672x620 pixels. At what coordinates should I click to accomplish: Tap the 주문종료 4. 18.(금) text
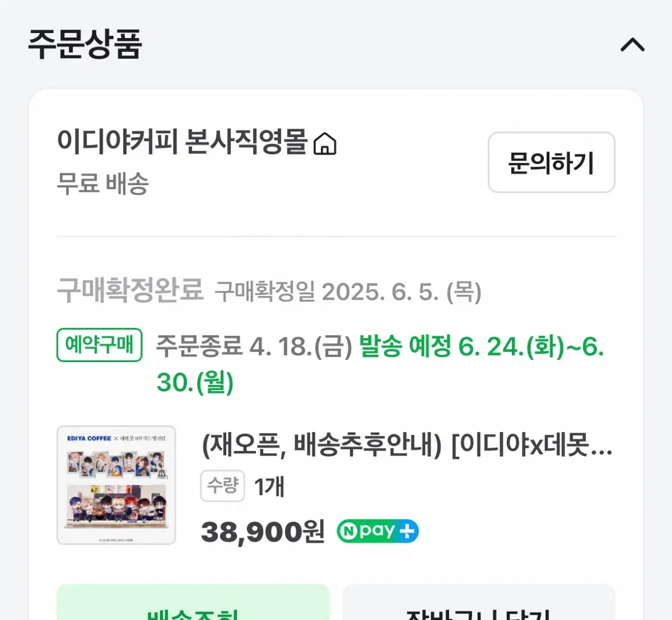click(x=254, y=346)
